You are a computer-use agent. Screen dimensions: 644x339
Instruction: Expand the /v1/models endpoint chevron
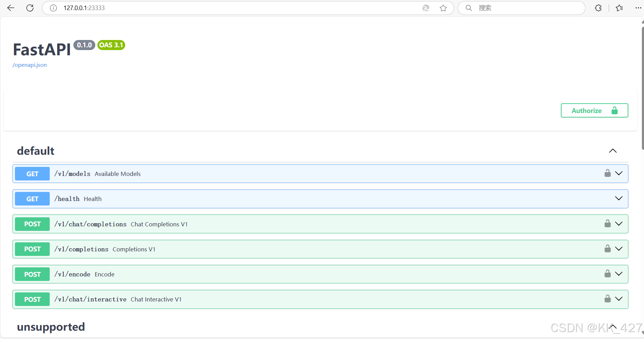pos(619,173)
